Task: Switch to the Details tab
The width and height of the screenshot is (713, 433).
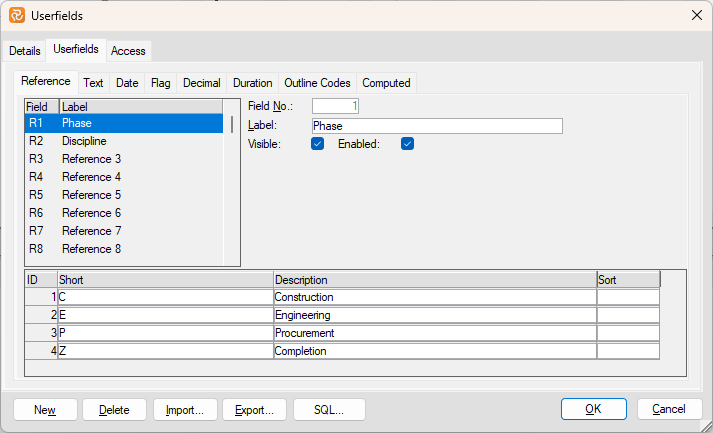Action: click(x=25, y=51)
